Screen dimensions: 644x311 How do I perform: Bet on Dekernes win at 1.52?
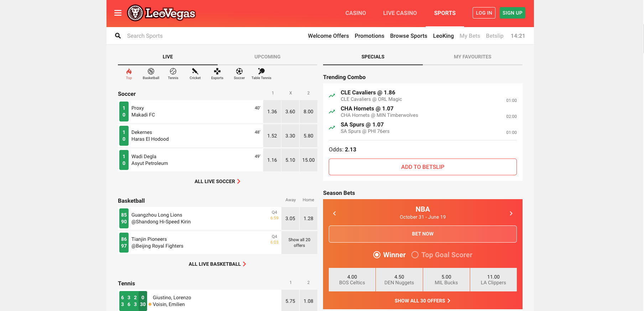(x=272, y=136)
